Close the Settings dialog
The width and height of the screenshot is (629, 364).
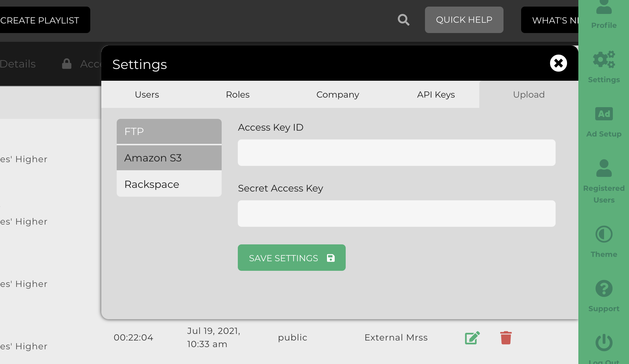[x=558, y=63]
